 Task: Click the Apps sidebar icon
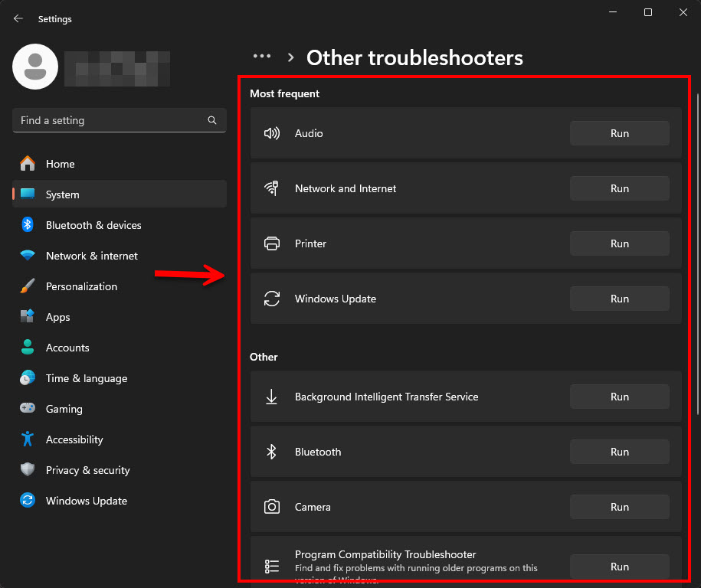click(x=28, y=316)
